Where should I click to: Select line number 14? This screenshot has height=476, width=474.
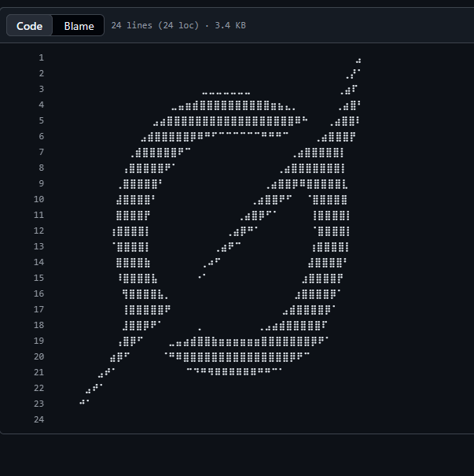coord(39,262)
